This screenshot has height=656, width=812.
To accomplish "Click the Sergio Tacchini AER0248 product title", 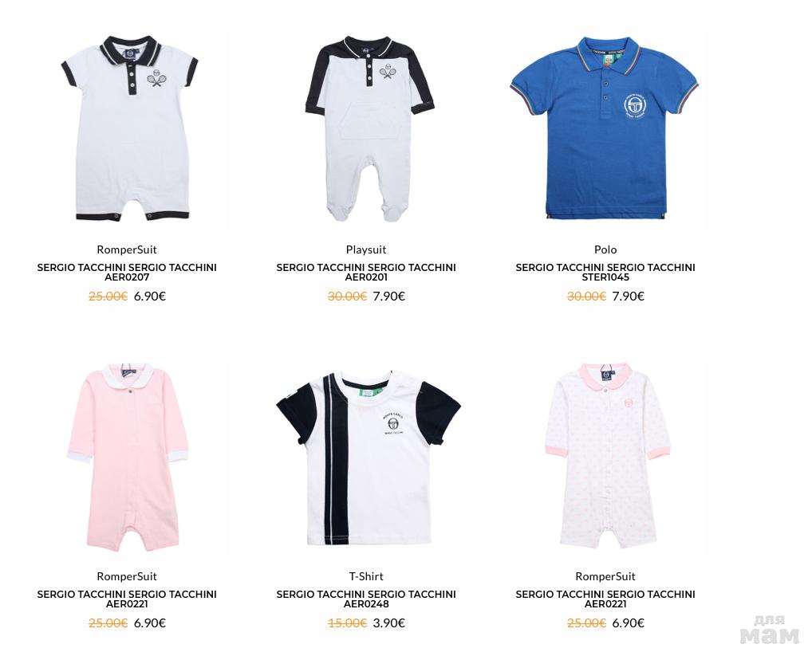I will click(366, 599).
